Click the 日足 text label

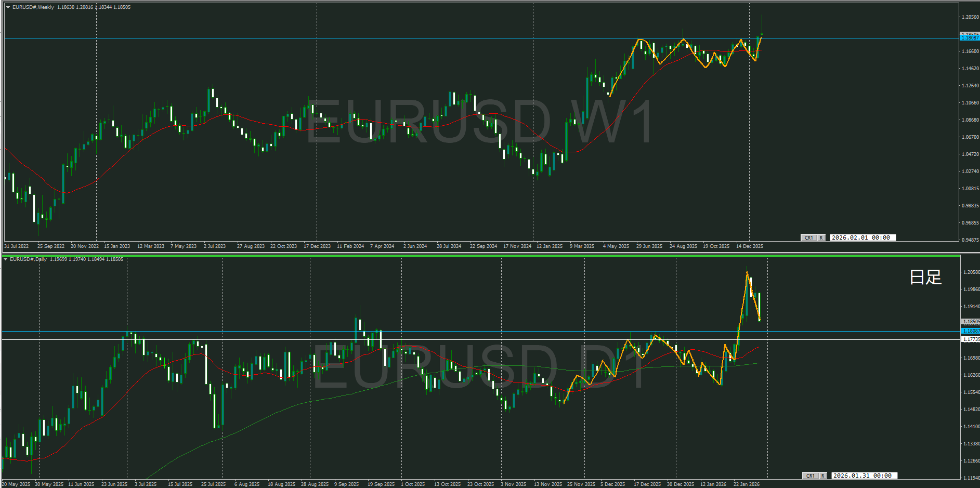click(x=925, y=277)
